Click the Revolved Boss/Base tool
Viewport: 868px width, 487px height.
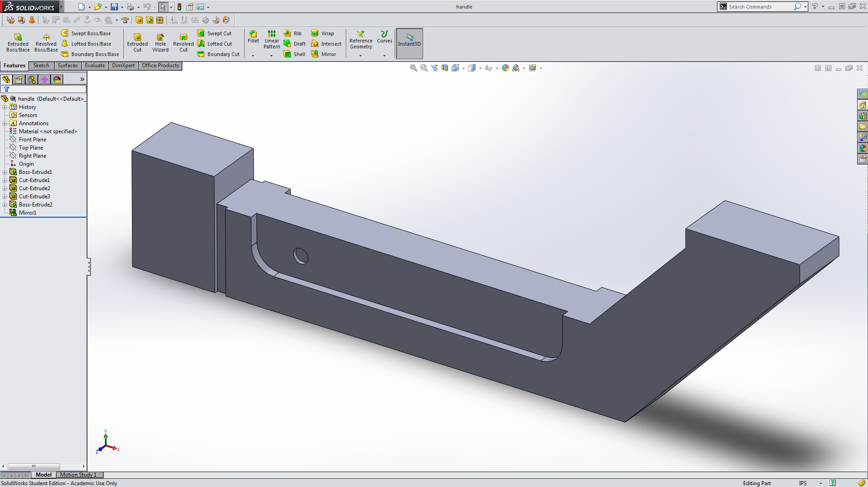click(46, 42)
